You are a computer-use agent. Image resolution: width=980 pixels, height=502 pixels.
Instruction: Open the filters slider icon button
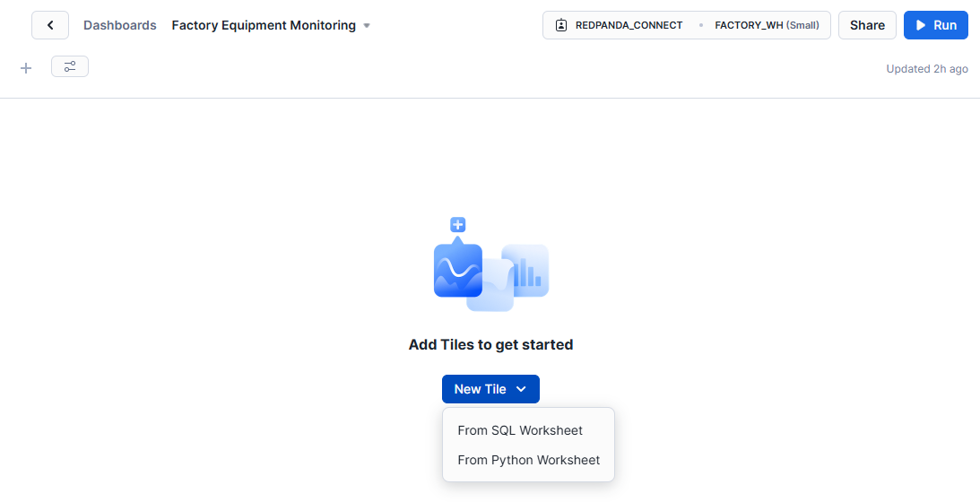click(70, 66)
